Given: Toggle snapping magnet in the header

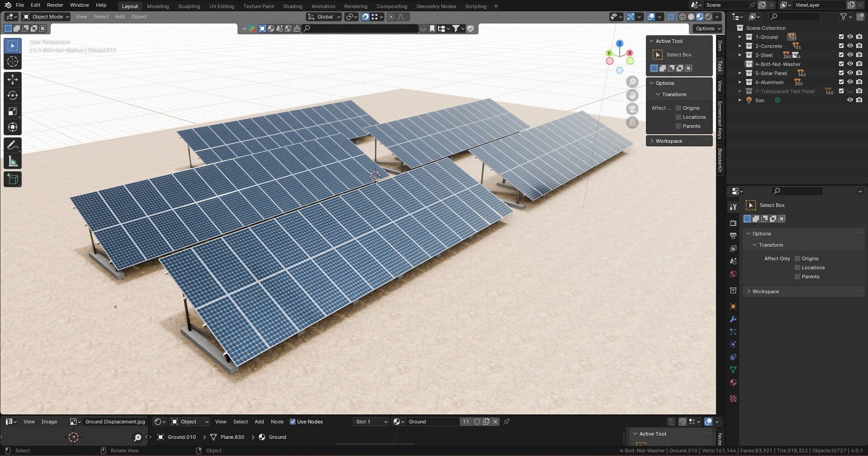Looking at the screenshot, I should tap(365, 17).
